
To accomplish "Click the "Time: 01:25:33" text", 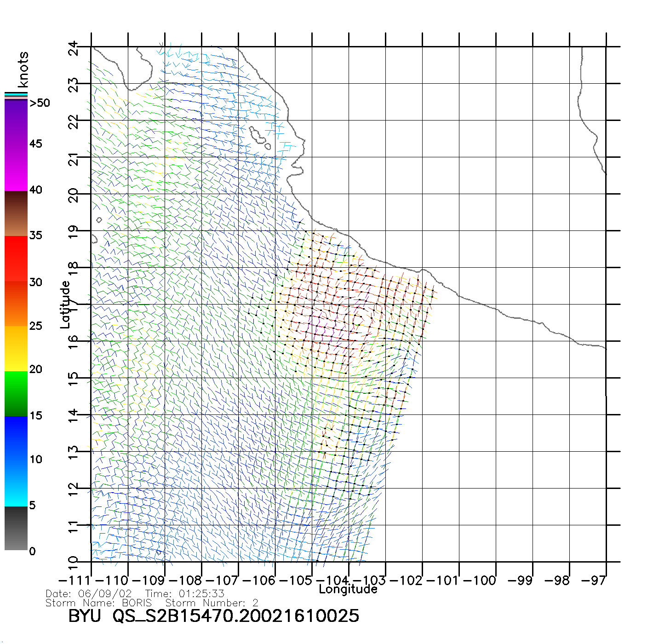I will pyautogui.click(x=184, y=594).
